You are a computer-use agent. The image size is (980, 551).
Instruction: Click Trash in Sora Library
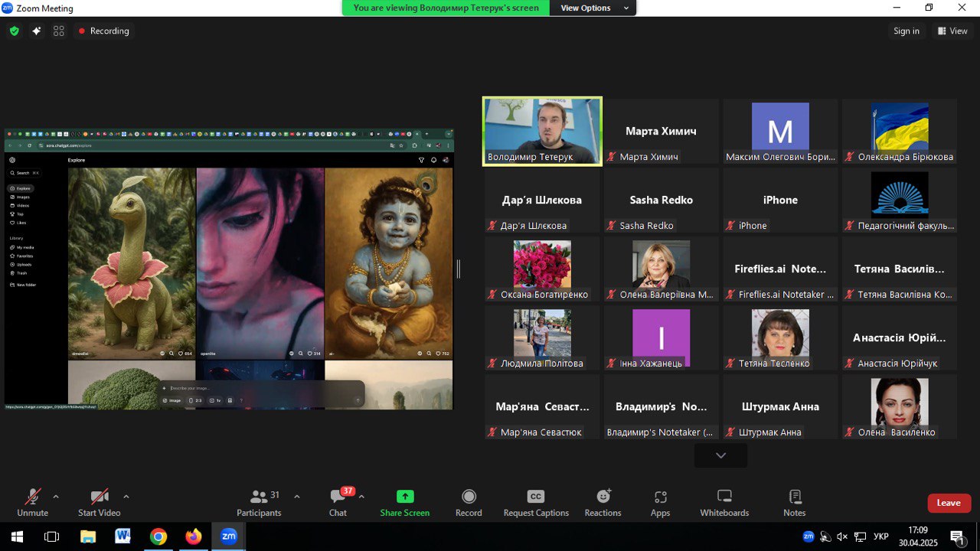[x=19, y=272]
